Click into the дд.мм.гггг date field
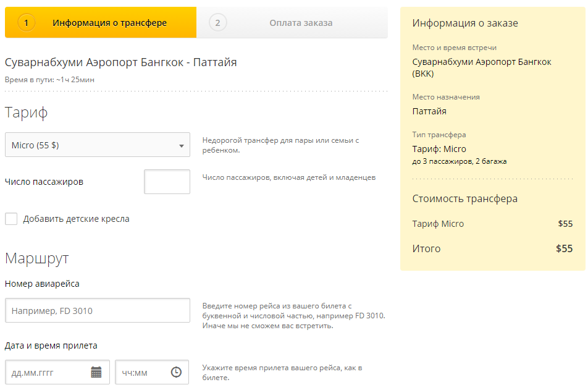Screen dimensions: 588x390 (x=49, y=372)
